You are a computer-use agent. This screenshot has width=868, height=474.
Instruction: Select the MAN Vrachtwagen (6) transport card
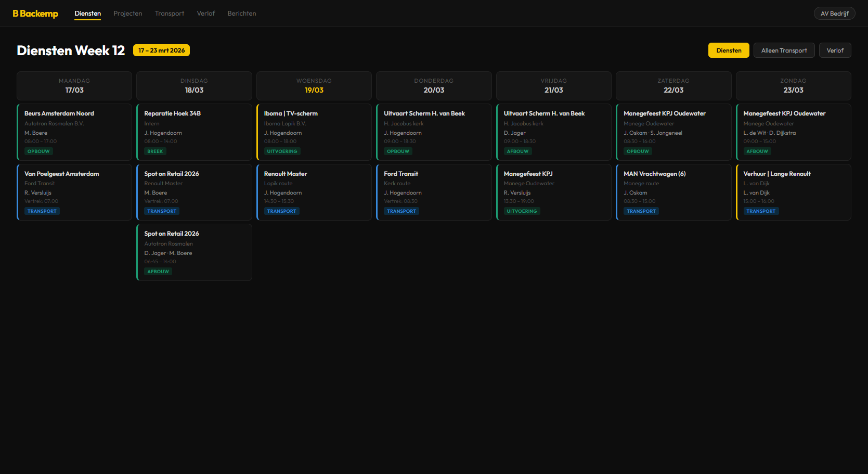(673, 192)
